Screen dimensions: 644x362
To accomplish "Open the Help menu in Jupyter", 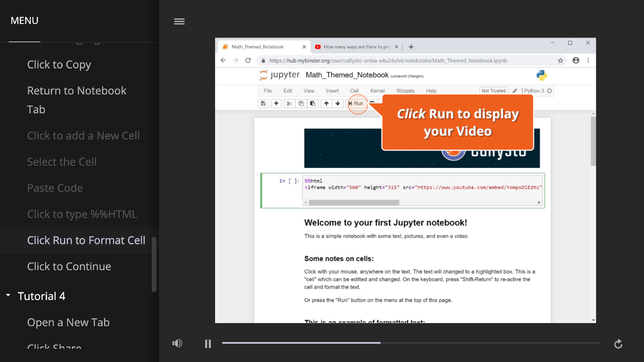I will 431,91.
